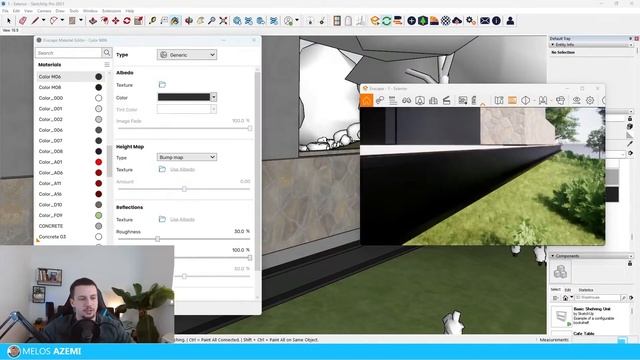Open the material Type Generic dropdown

click(x=187, y=55)
